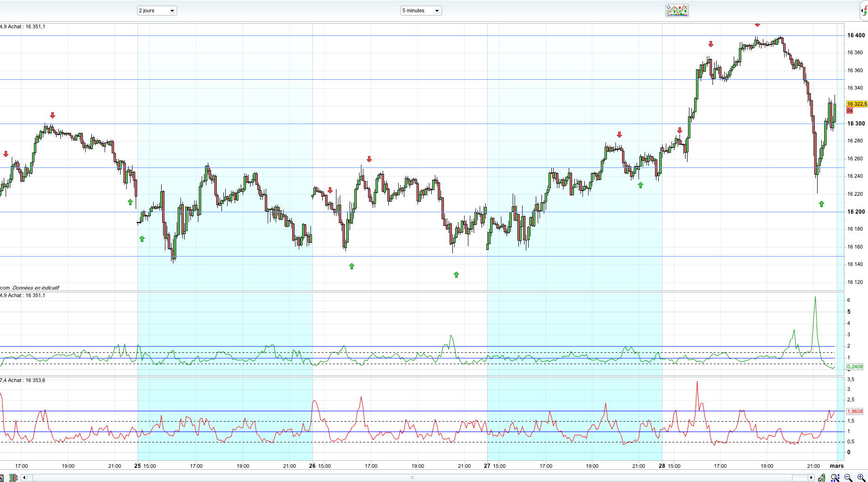Image resolution: width=868 pixels, height=482 pixels.
Task: Click the red sell arrow just below 16 380
Action: click(x=711, y=44)
